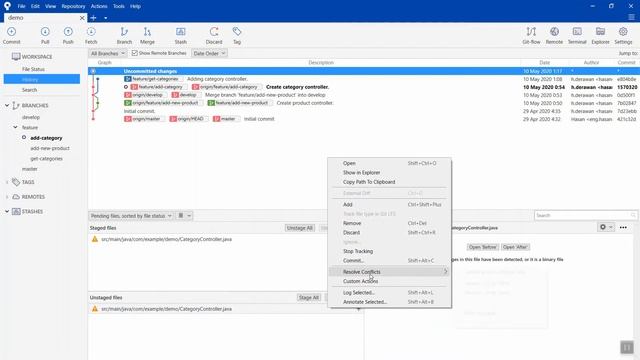Click the Tag toolbar icon

[237, 36]
